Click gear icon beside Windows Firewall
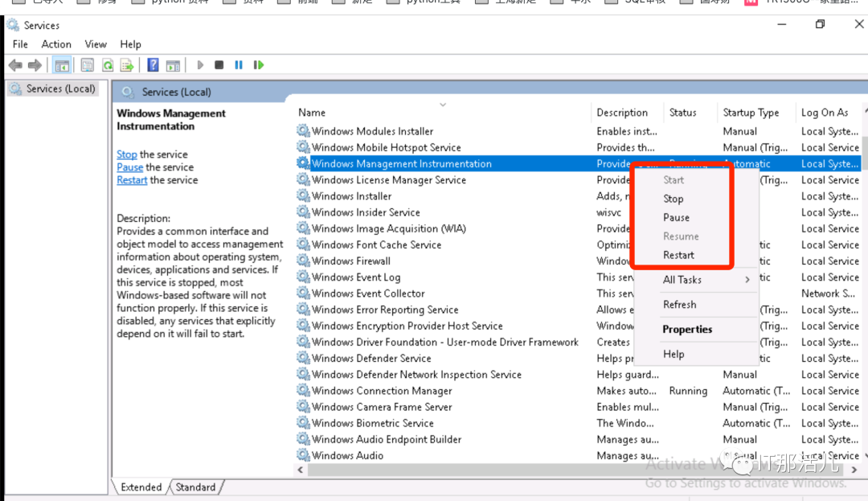The image size is (868, 501). 303,261
